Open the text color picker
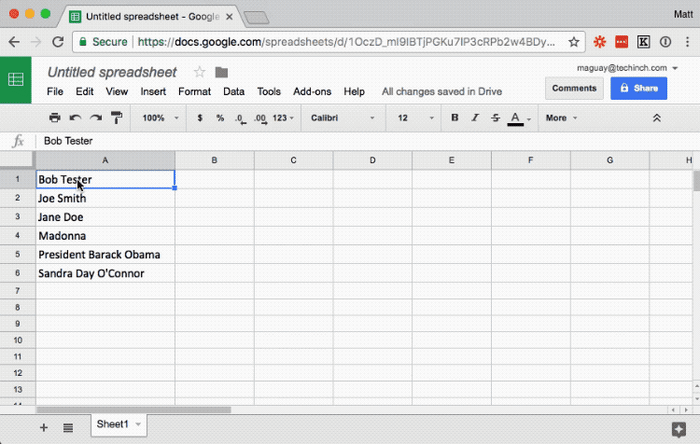 tap(519, 118)
